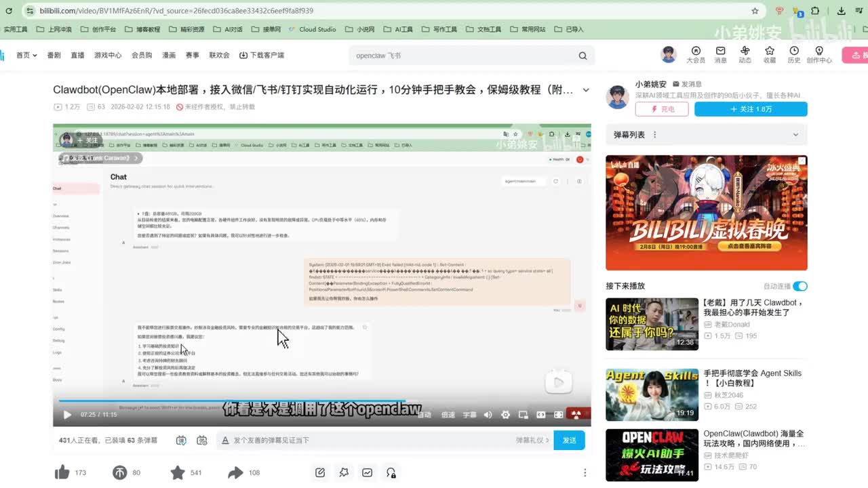Open the 收藏 favorites icon
868x488 pixels.
tap(770, 55)
